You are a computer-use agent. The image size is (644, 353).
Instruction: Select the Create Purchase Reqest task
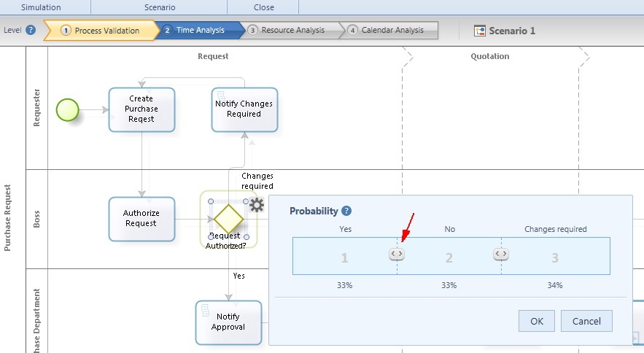click(141, 109)
